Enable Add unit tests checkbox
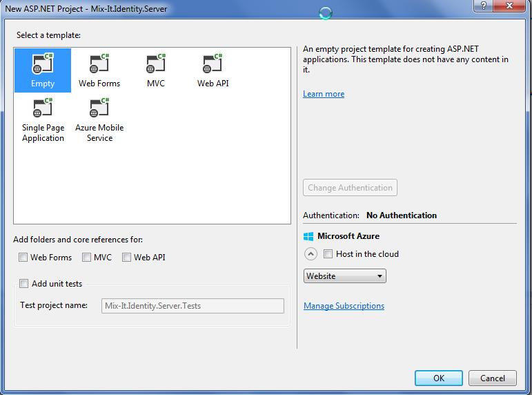 (23, 284)
